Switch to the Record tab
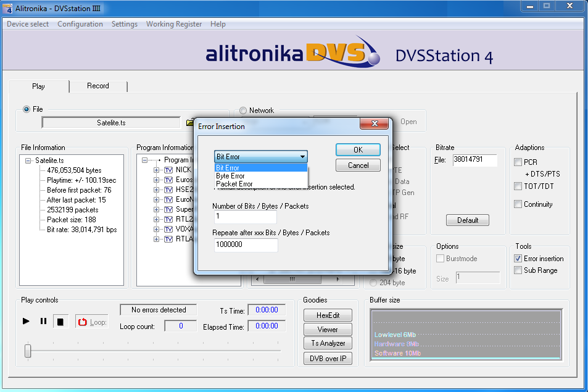This screenshot has width=588, height=392. (x=97, y=86)
